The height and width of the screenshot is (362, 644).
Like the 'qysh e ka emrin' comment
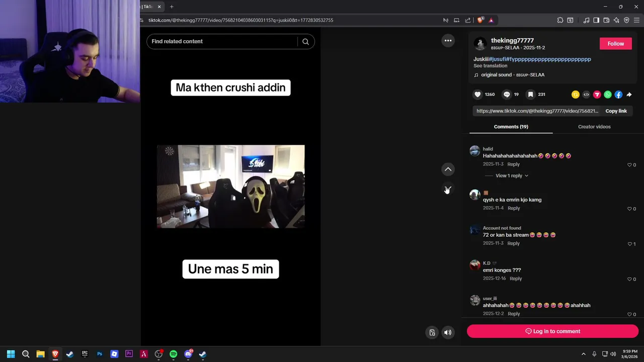[x=629, y=209]
